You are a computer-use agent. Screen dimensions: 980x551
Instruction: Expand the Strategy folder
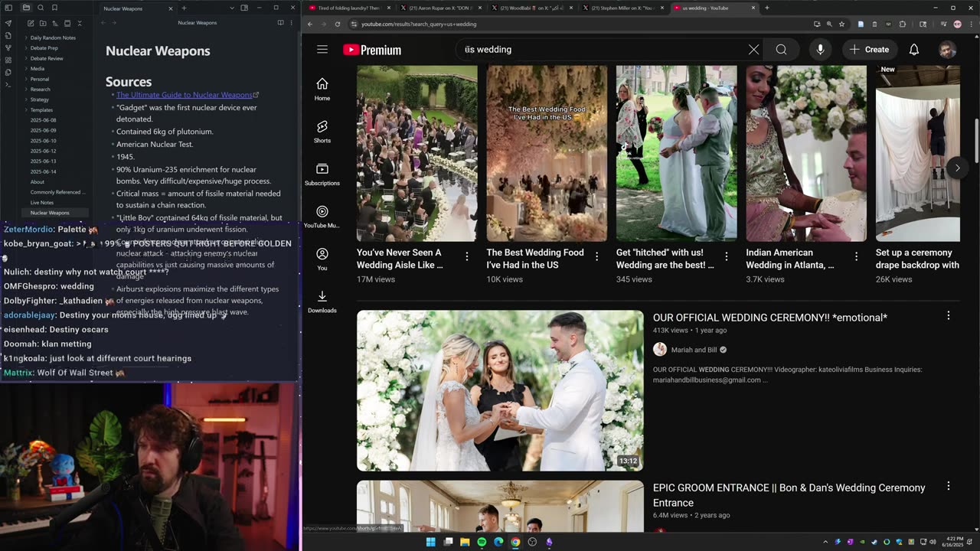tap(40, 99)
